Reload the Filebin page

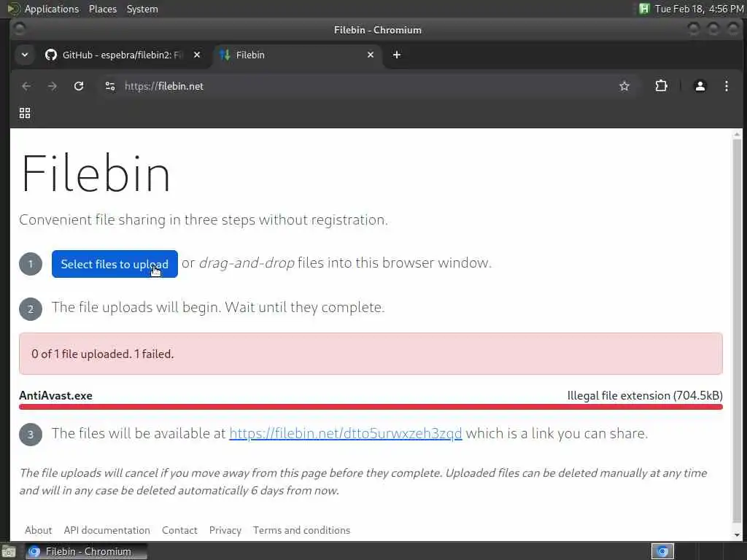tap(79, 86)
